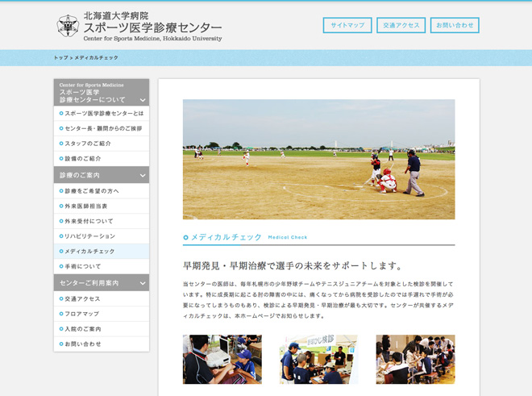Open 手術について sidebar link
The width and height of the screenshot is (532, 396).
[102, 266]
